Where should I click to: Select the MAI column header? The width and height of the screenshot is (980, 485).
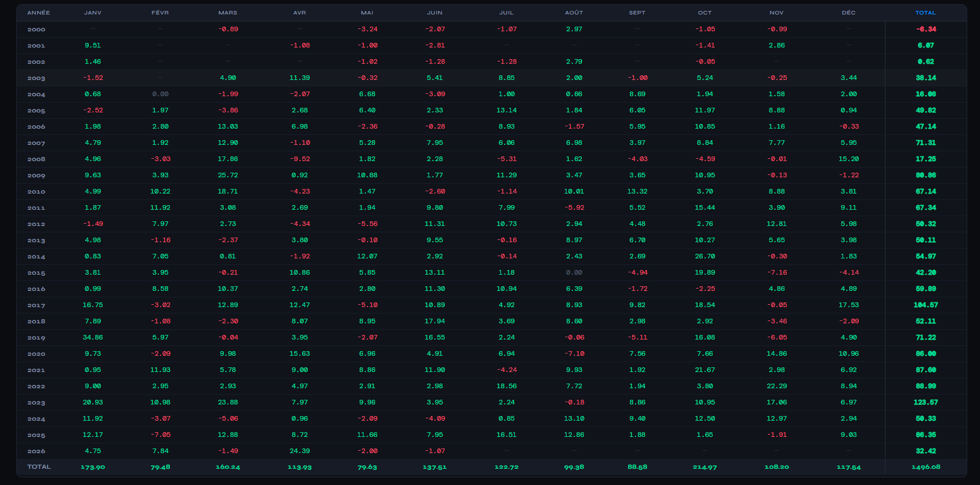coord(367,13)
